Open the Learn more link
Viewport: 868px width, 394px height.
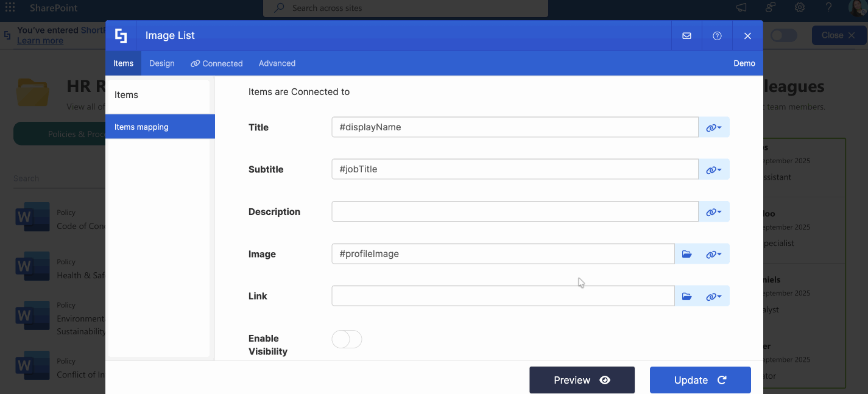pos(39,40)
